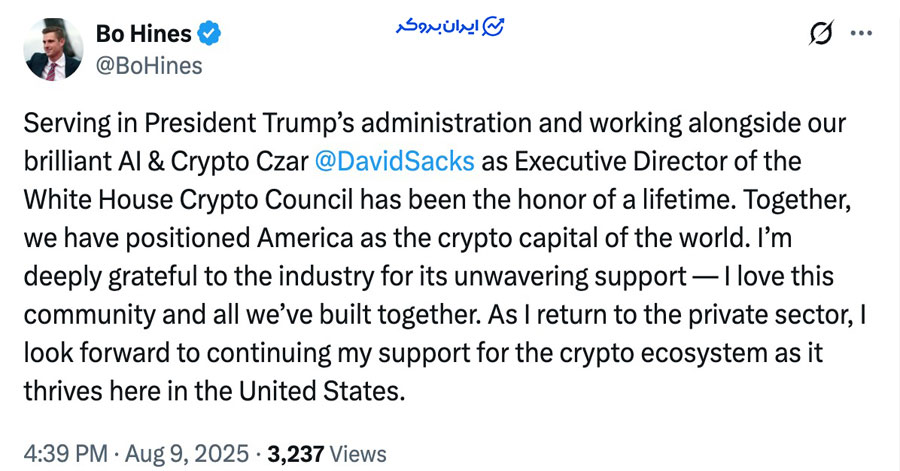Open the three-dot more options menu
The image size is (900, 471).
[x=861, y=33]
